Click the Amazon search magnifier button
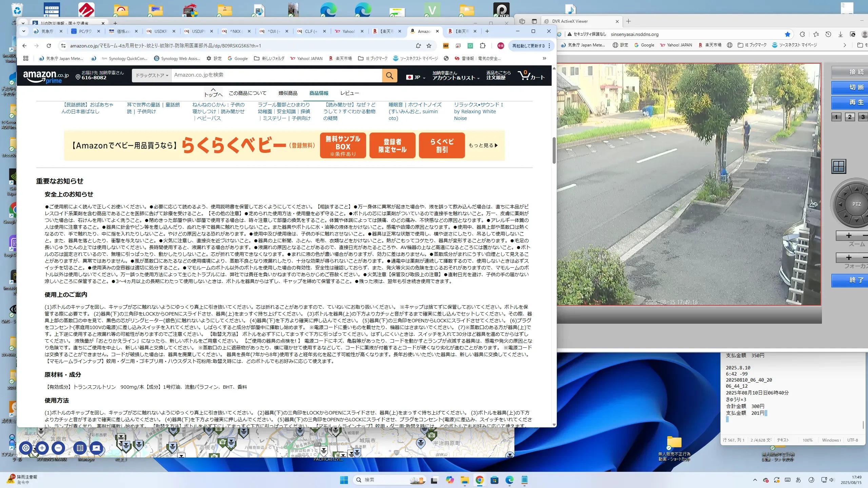868x488 pixels. coord(390,75)
